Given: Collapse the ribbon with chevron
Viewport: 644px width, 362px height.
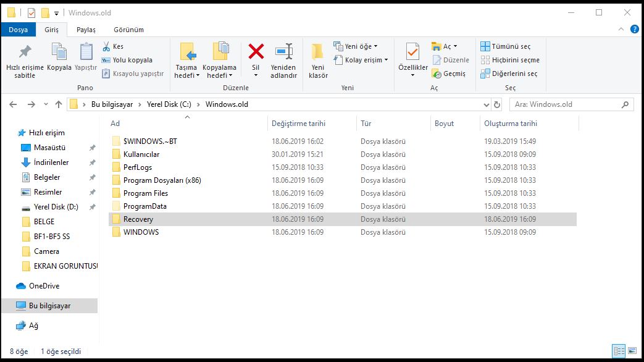Looking at the screenshot, I should (621, 29).
